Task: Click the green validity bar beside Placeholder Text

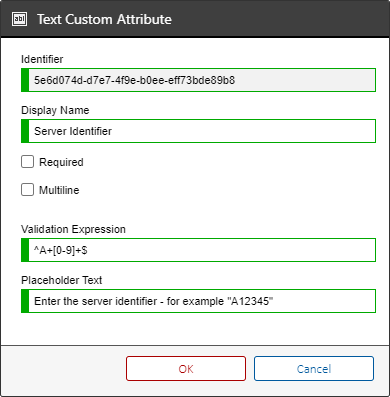Action: point(25,301)
